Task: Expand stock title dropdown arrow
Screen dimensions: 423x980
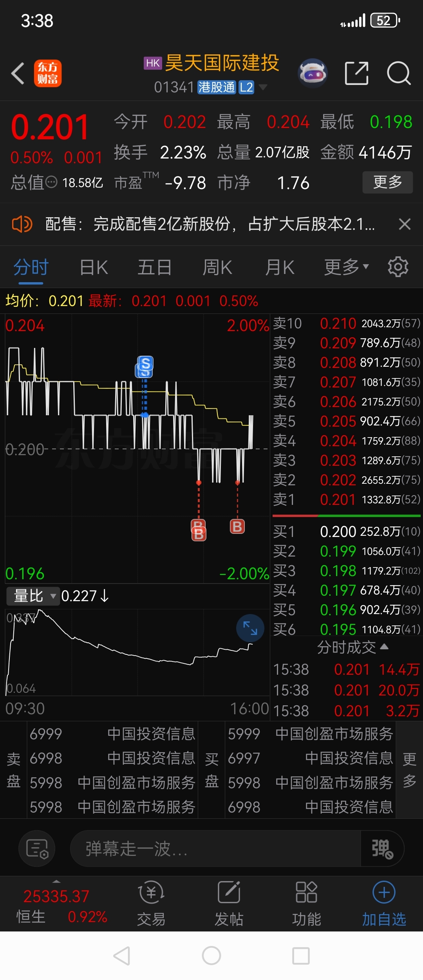Action: (x=263, y=87)
